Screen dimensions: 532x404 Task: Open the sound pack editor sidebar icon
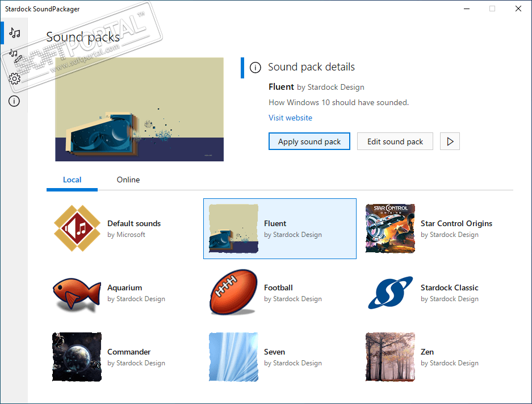click(15, 56)
